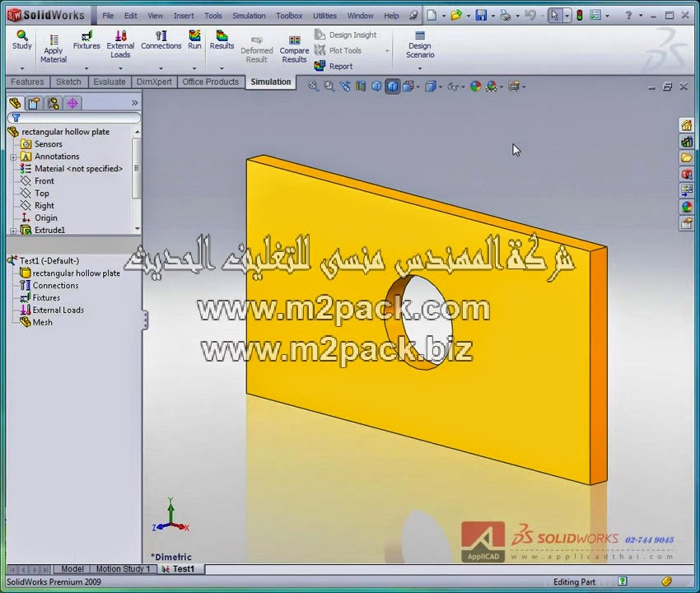Click the Open file icon
The image size is (700, 593).
(456, 16)
